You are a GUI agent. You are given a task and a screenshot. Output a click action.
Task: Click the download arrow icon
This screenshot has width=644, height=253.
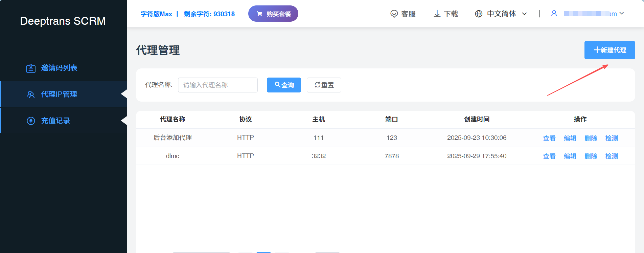(x=437, y=14)
